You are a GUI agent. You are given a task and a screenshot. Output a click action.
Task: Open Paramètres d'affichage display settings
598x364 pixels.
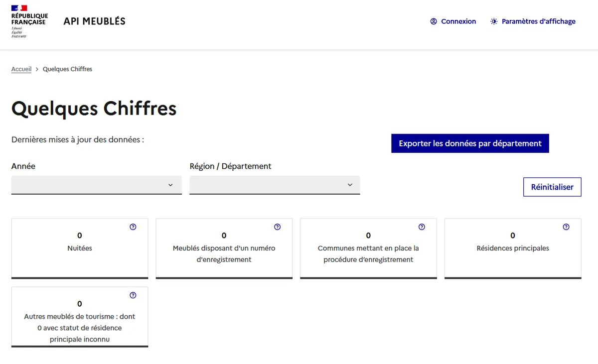click(533, 21)
